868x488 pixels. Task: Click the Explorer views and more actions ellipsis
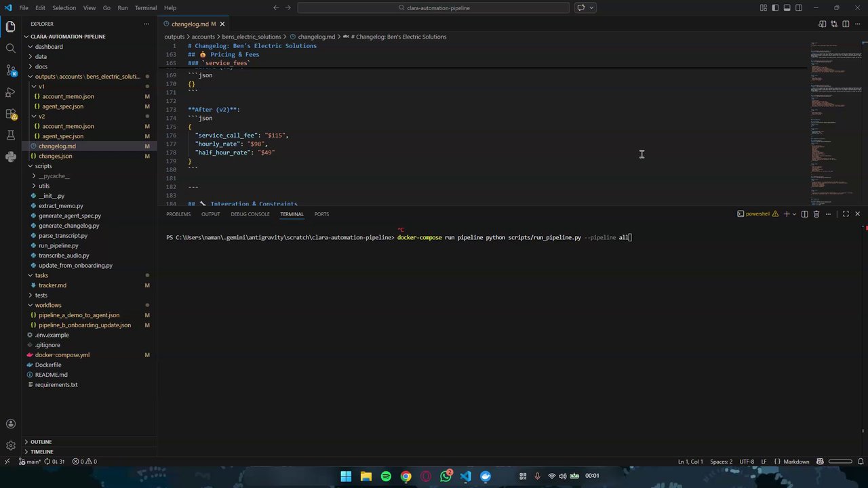tap(146, 24)
